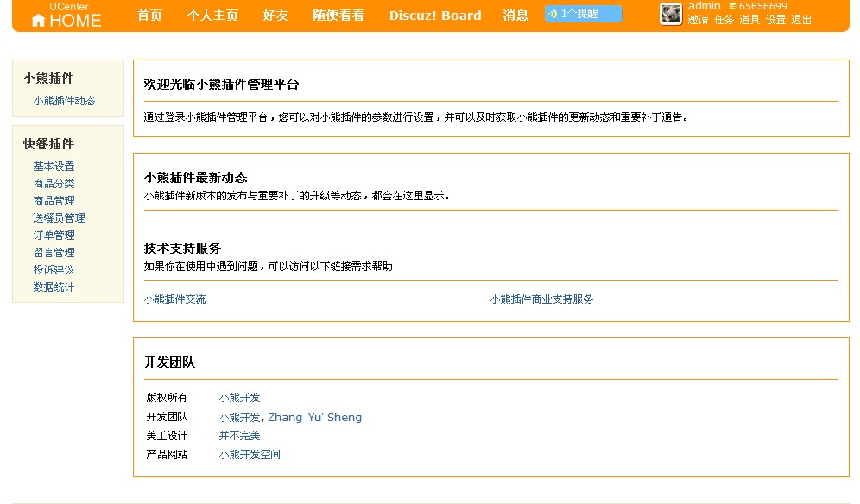Open 道具 link in header
This screenshot has width=860, height=504.
(749, 20)
